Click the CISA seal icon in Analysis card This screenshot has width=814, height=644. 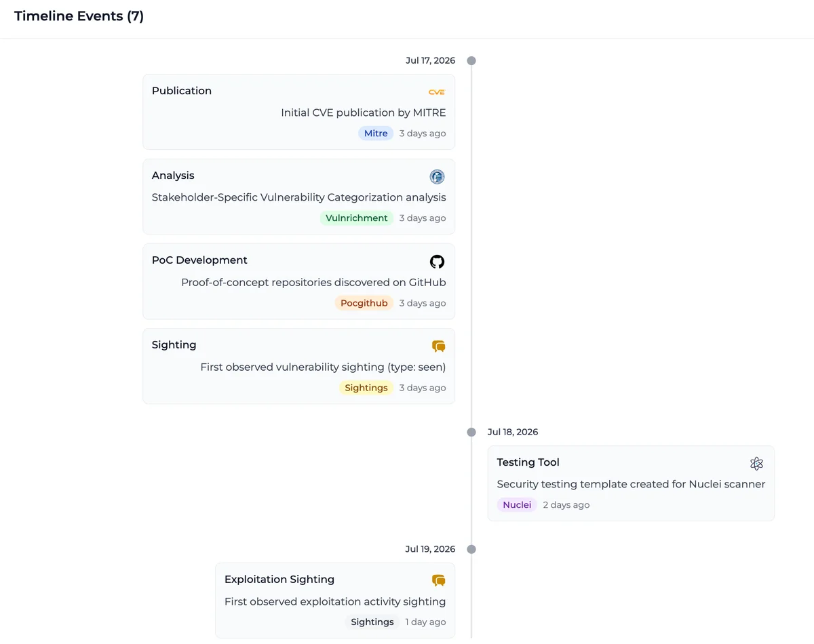click(437, 177)
